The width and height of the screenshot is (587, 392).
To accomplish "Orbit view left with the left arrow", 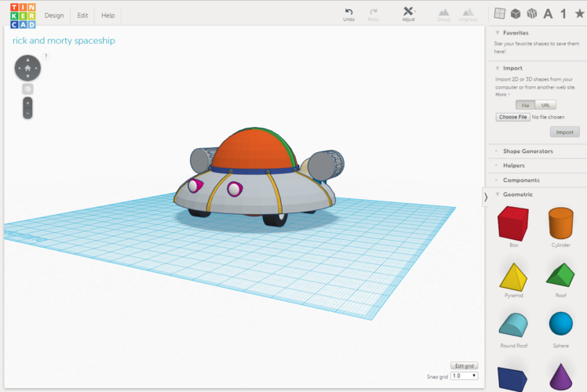I will pyautogui.click(x=19, y=68).
